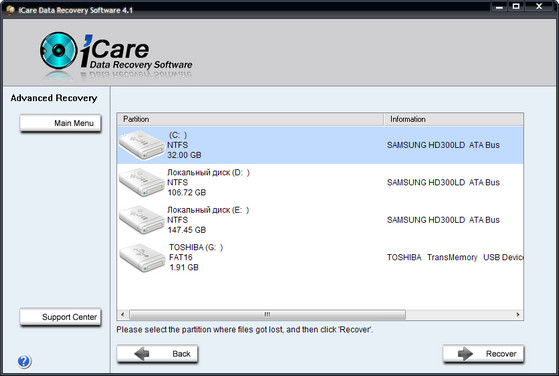Click the app icon in title bar
Screen dimensions: 559x376
10,10
